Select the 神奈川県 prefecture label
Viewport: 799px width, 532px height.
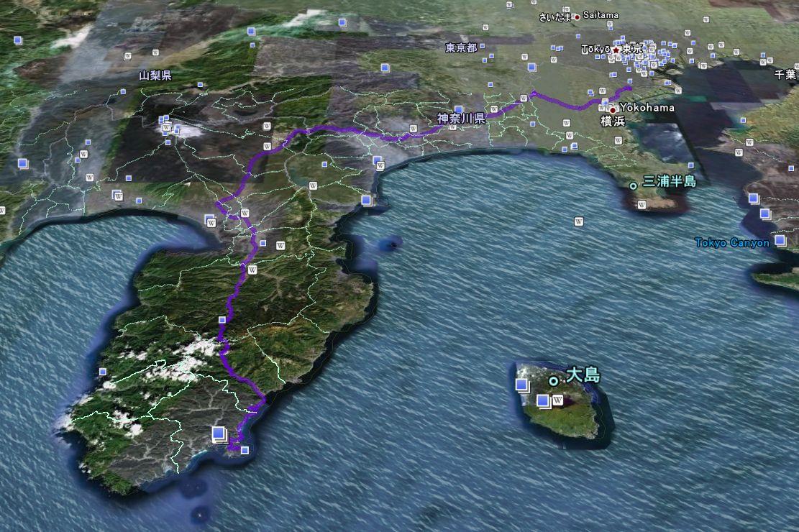pos(461,119)
